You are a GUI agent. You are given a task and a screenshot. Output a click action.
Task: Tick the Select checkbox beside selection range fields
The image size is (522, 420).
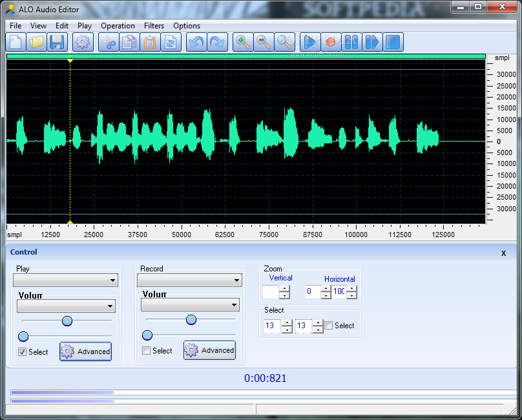(x=328, y=325)
